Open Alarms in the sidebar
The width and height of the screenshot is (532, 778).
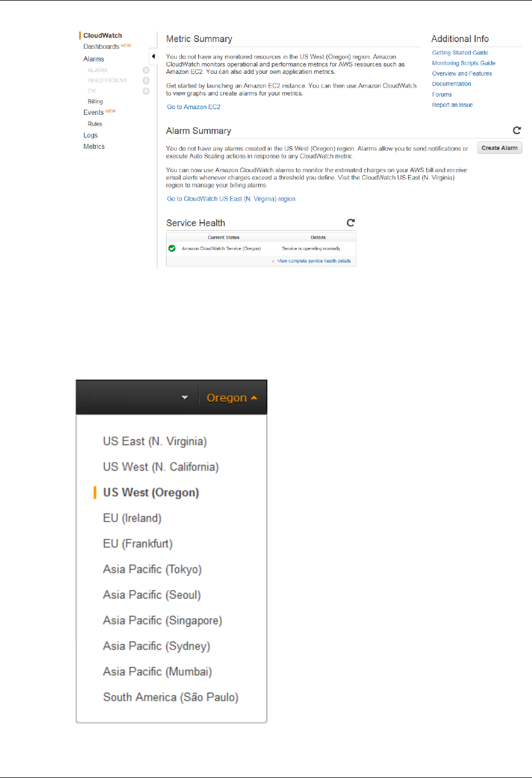[94, 59]
